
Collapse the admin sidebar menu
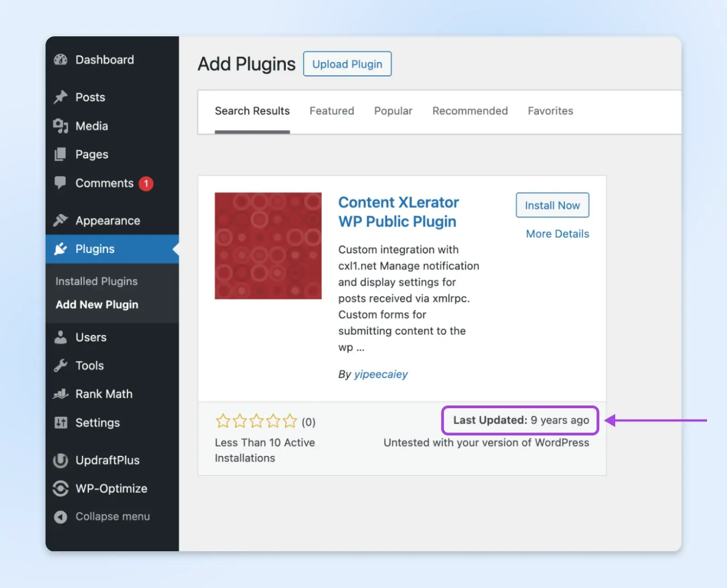point(102,517)
